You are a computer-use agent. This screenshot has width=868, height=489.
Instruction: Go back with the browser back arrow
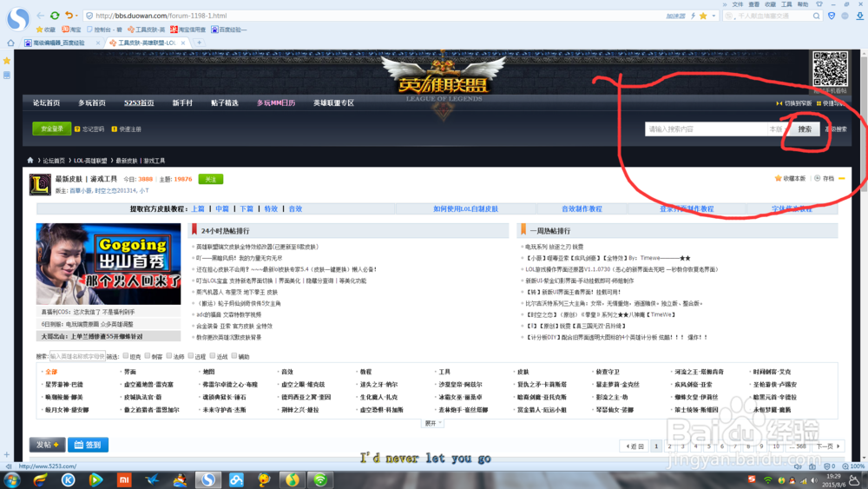[x=41, y=16]
